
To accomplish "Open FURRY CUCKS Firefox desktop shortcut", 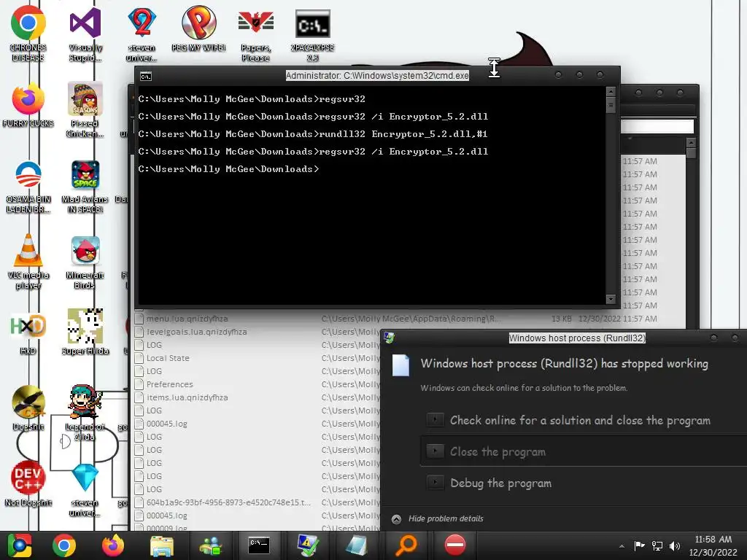I will tap(28, 105).
